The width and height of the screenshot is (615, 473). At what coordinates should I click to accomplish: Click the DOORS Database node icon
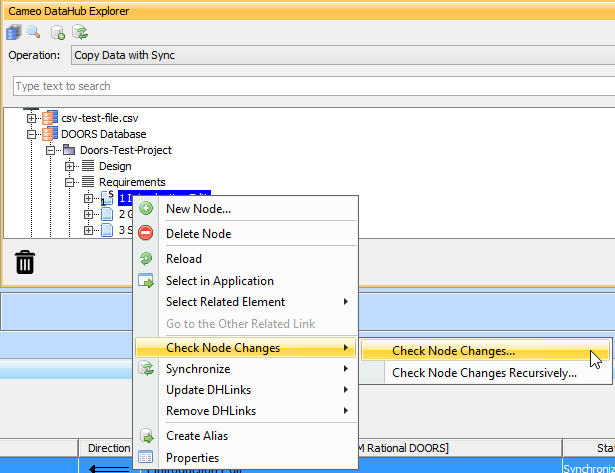click(x=49, y=134)
